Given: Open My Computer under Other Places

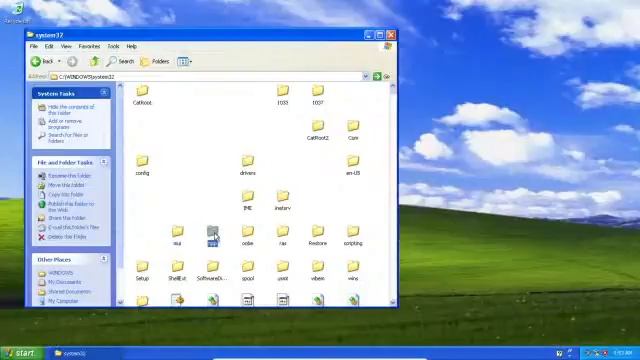Looking at the screenshot, I should coord(63,301).
